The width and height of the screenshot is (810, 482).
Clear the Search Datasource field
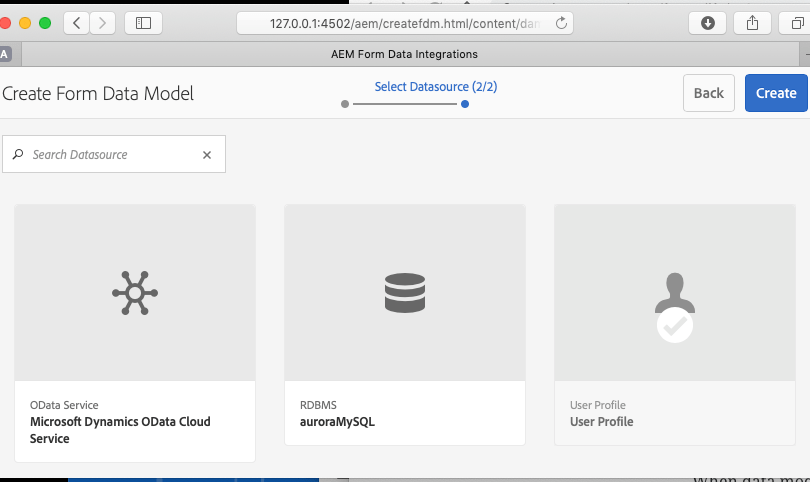point(207,155)
